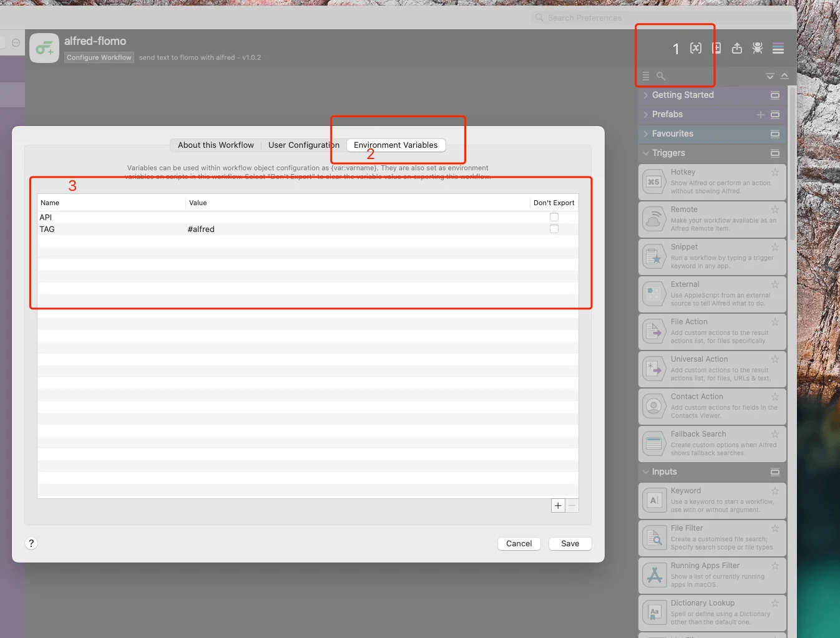Click the Getting Started section box icon

click(775, 95)
